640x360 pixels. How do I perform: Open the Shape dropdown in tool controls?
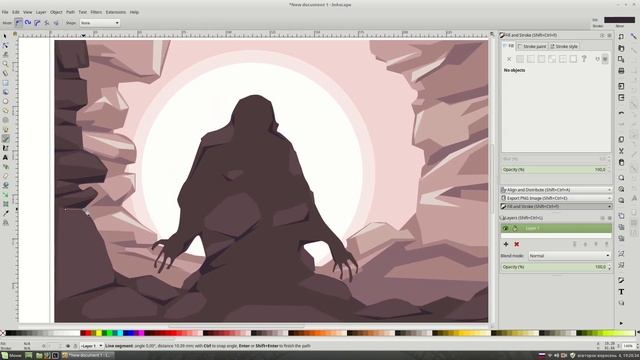[x=100, y=23]
